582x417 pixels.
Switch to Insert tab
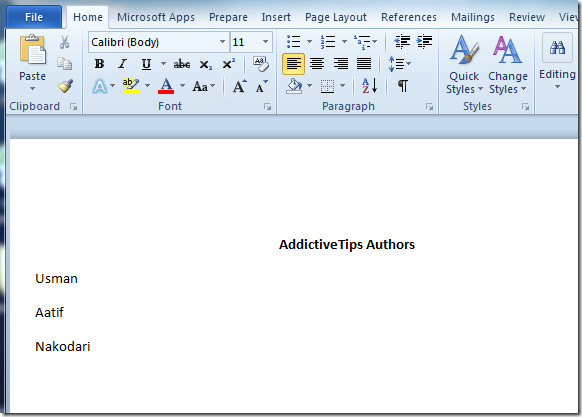(x=276, y=17)
